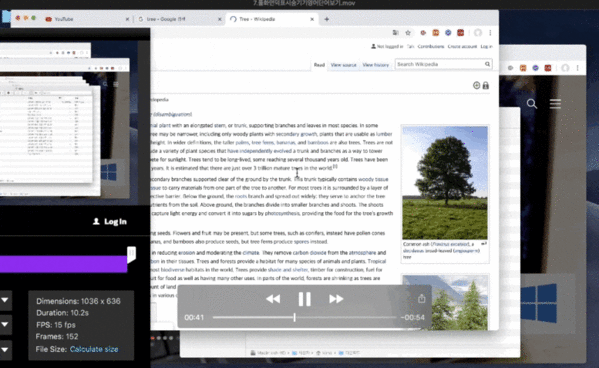Screen dimensions: 599x368
Task: Open the Read tab on Wikipedia
Action: pos(319,65)
